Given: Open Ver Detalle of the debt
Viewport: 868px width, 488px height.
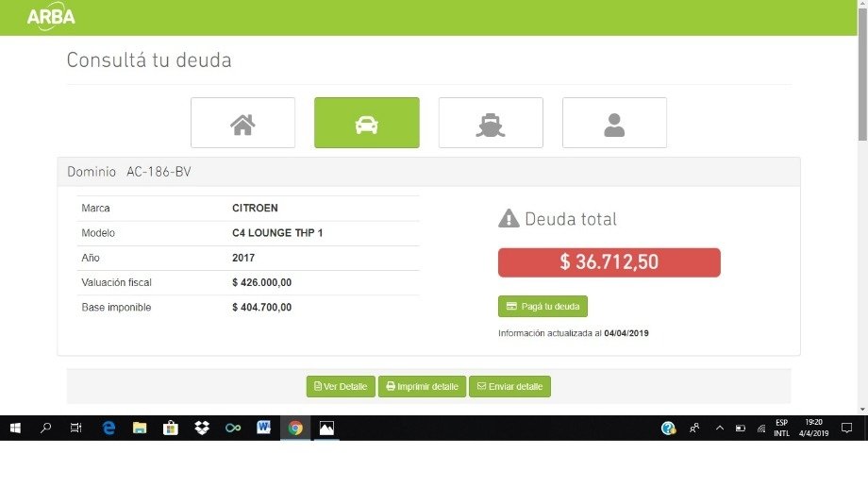Looking at the screenshot, I should pos(341,387).
